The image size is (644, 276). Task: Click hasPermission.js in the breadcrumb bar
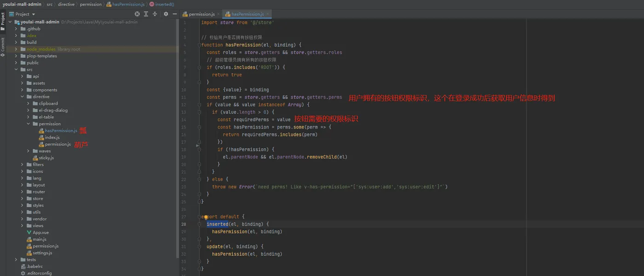[125, 4]
